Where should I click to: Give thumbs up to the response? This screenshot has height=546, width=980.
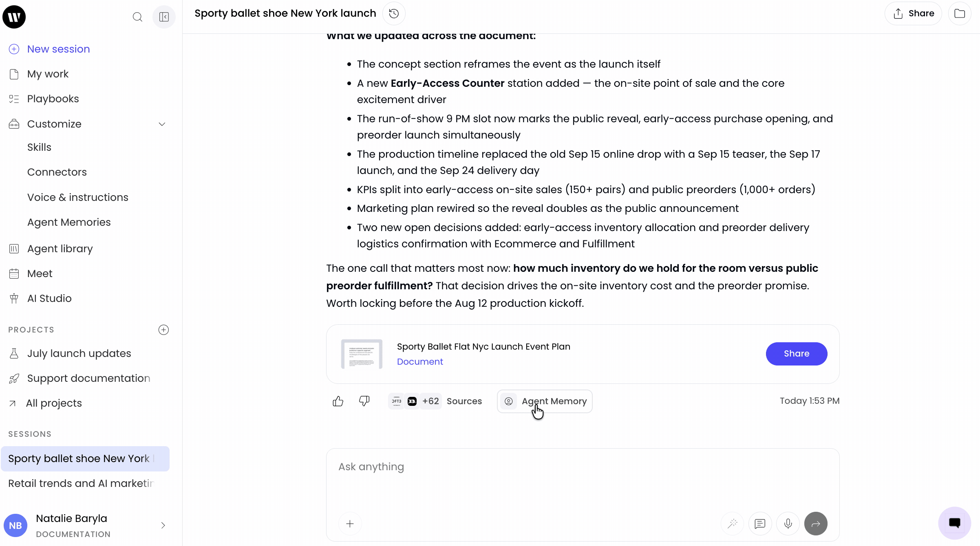[338, 401]
